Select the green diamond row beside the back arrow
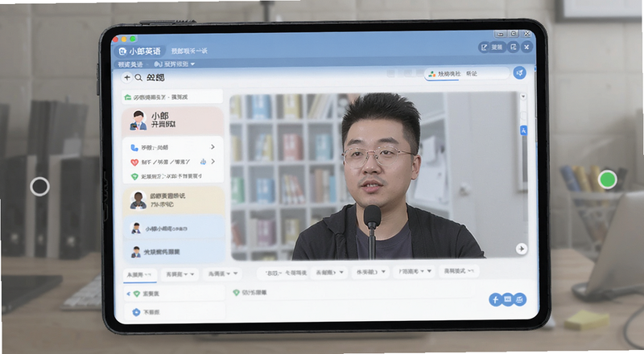Viewport: 644px width, 354px height. 174,294
